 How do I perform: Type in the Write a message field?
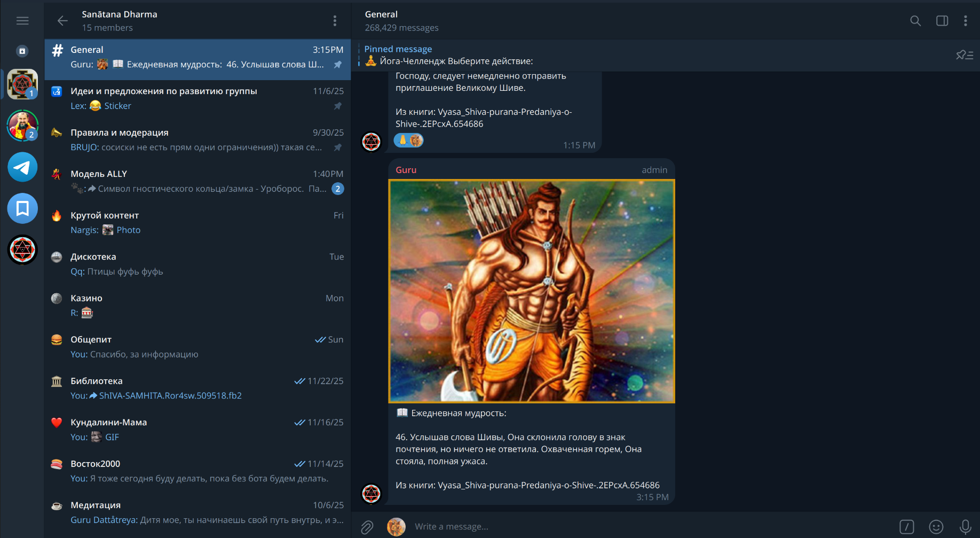pyautogui.click(x=641, y=527)
